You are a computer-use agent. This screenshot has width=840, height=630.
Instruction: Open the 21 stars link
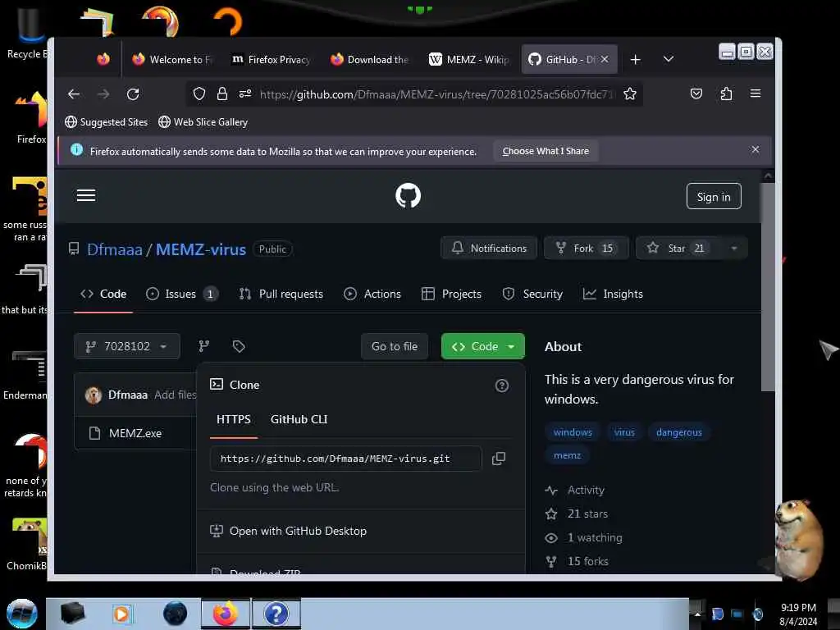(x=587, y=514)
